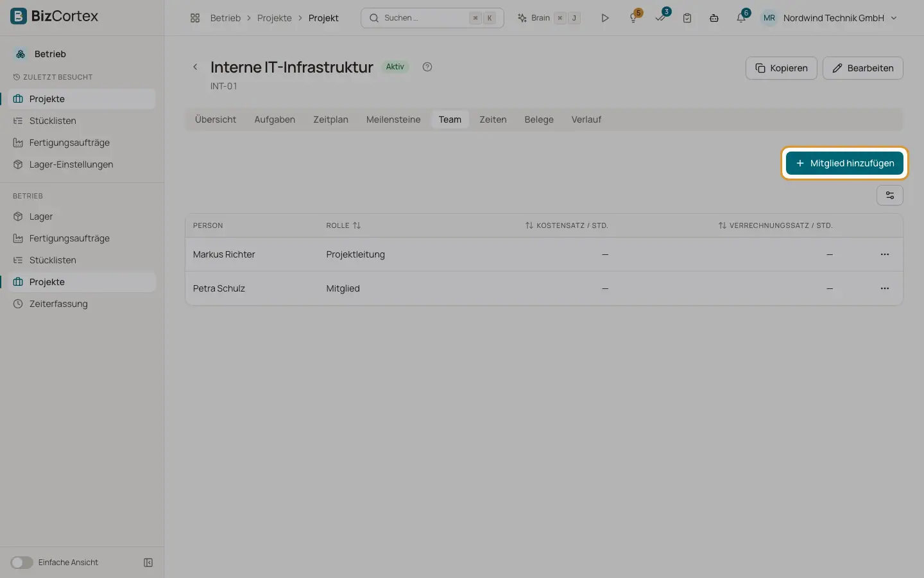
Task: Click the MR user avatar
Action: pos(769,18)
